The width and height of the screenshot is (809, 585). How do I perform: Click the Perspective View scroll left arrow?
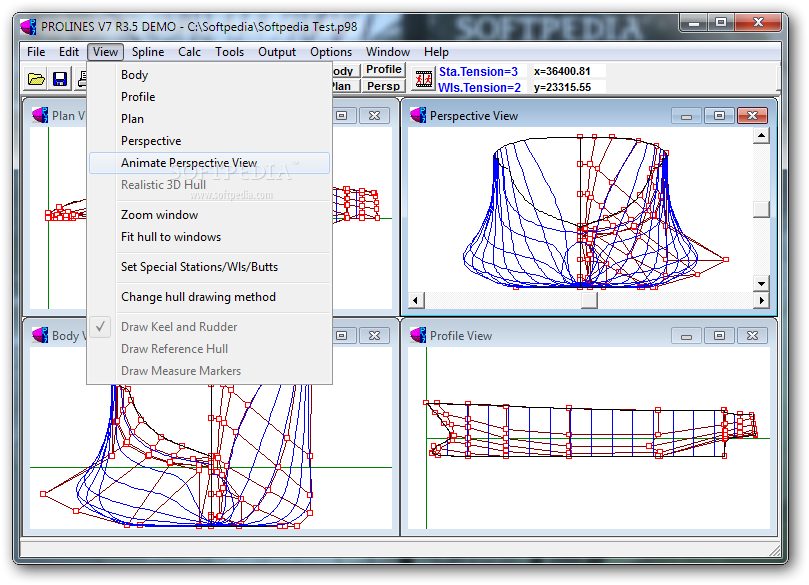coord(416,300)
